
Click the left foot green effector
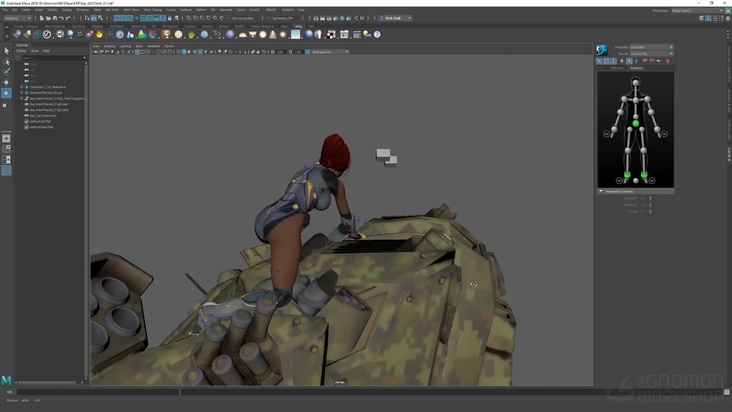pyautogui.click(x=644, y=175)
